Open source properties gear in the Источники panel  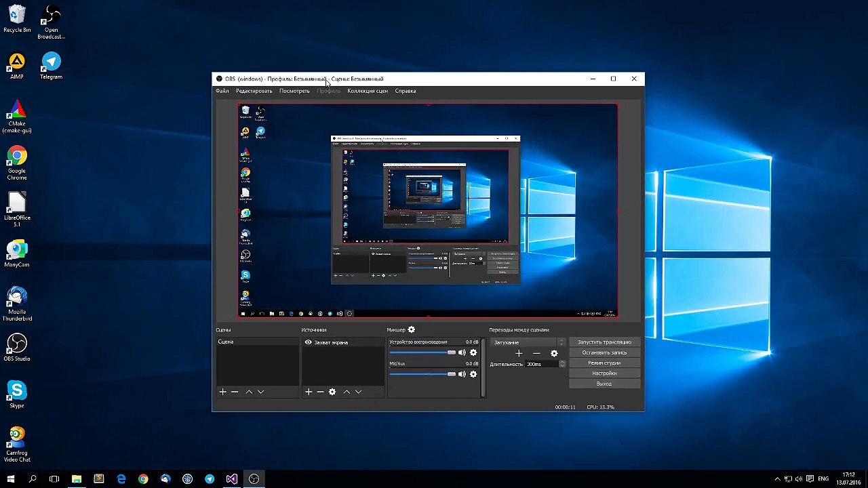click(x=332, y=392)
